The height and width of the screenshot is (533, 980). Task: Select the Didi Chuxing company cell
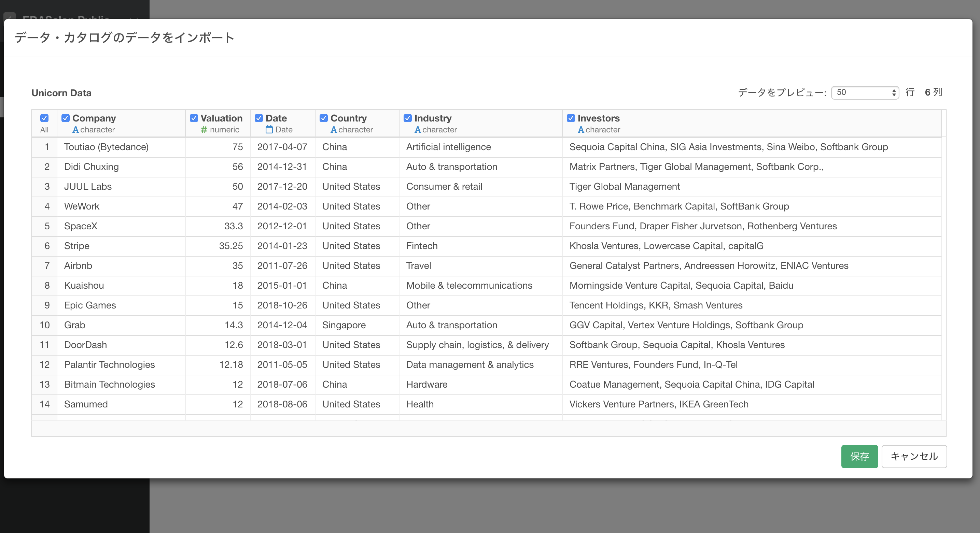coord(121,167)
